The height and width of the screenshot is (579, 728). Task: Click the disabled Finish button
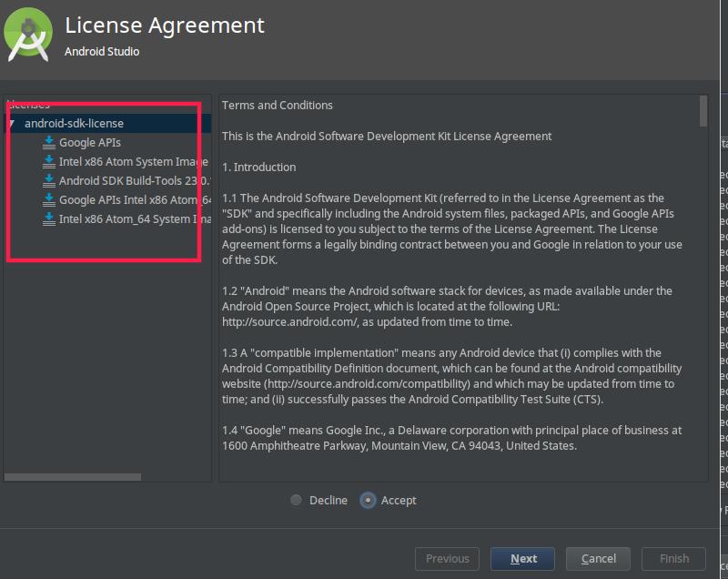[x=673, y=559]
